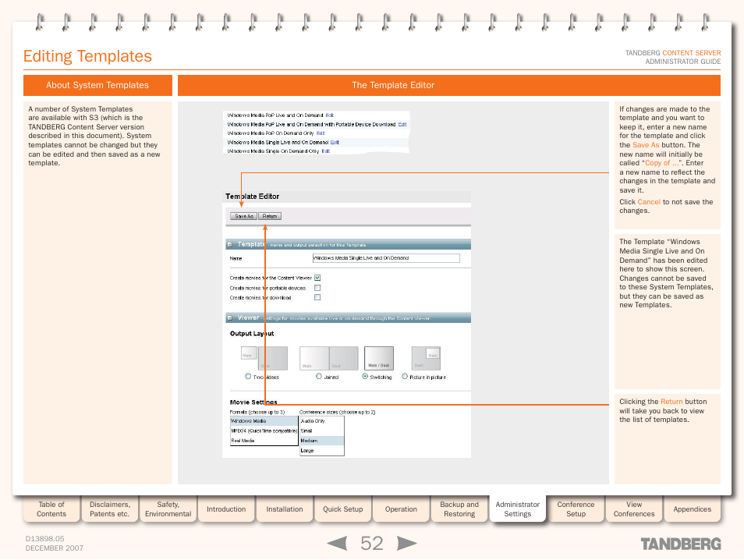Click the TANDBERG logo
Viewport: 744px width, 560px height.
click(681, 544)
